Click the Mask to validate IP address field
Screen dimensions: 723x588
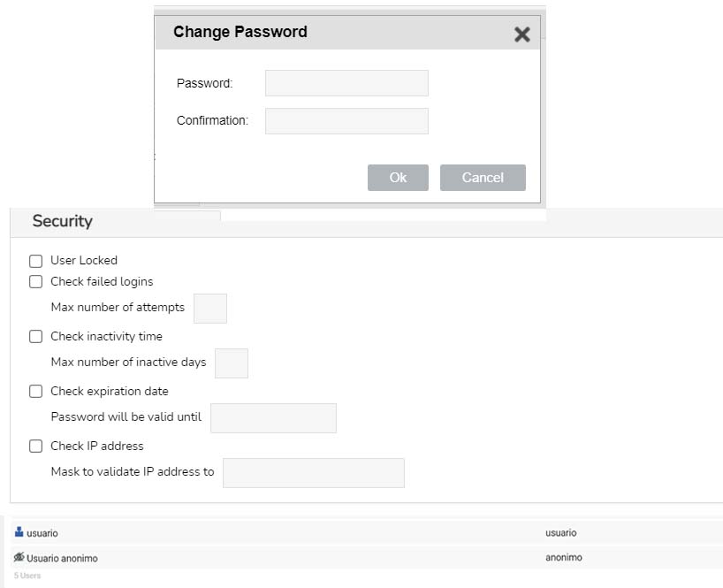314,473
